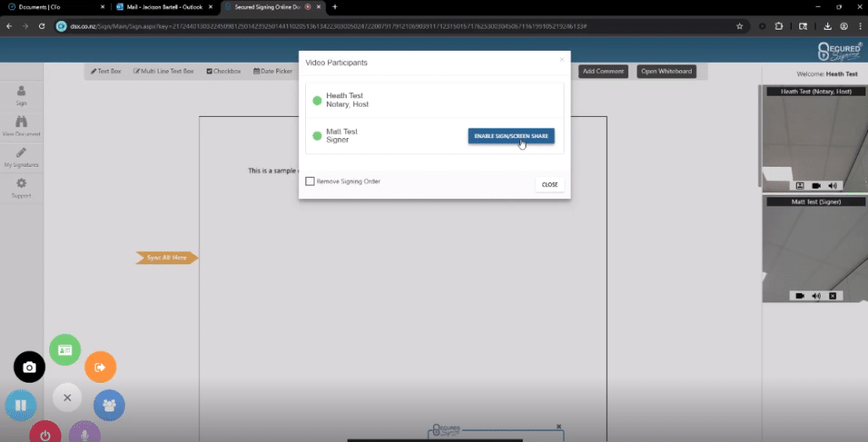Click the green ID card button
This screenshot has height=442, width=868.
(64, 350)
